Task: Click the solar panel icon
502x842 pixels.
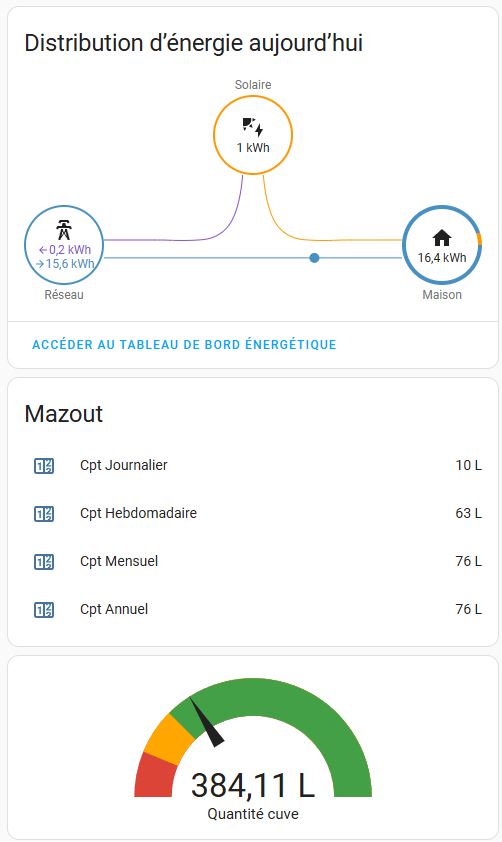Action: tap(252, 127)
